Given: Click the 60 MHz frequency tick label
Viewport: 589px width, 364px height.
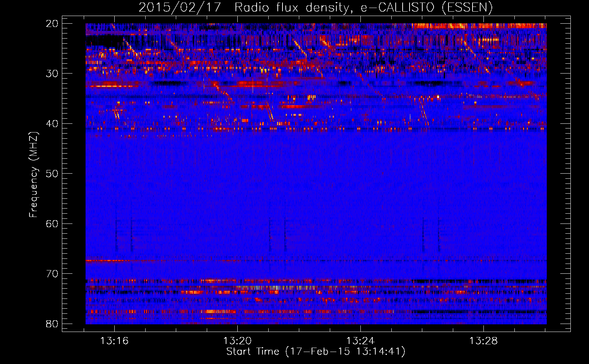Looking at the screenshot, I should pyautogui.click(x=52, y=223).
